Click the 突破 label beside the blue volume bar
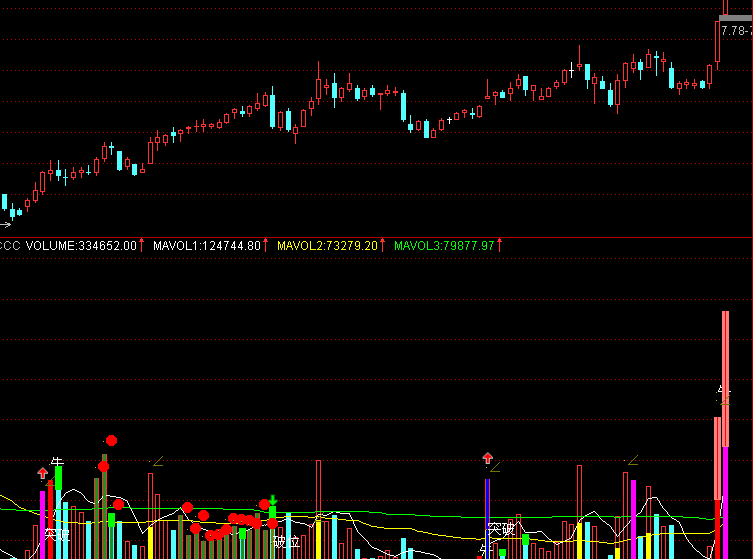 (500, 529)
